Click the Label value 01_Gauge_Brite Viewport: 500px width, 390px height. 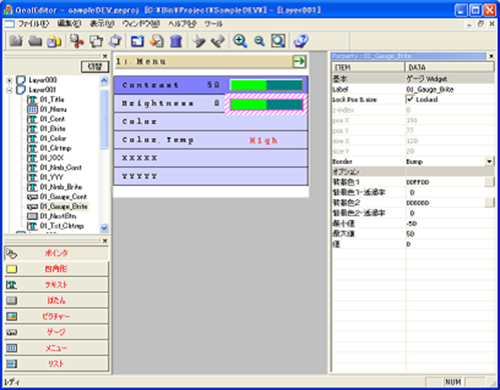click(x=430, y=89)
